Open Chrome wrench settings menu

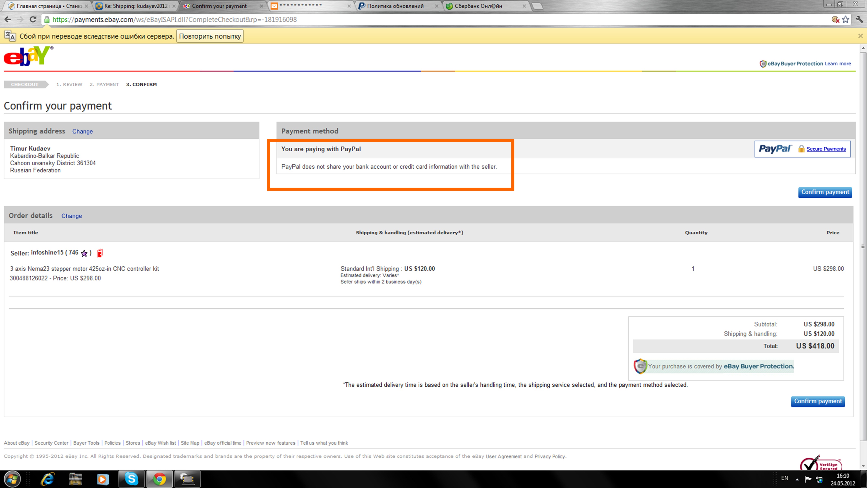859,20
